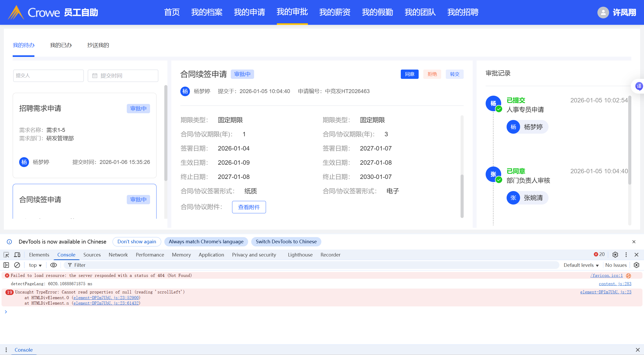
Task: Open the favicon.ico error source link
Action: (606, 275)
